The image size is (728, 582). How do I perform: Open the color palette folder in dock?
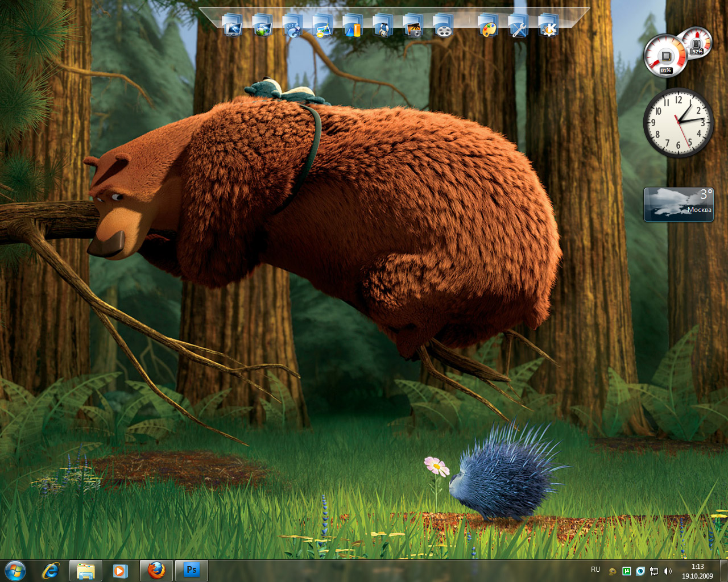coord(488,26)
